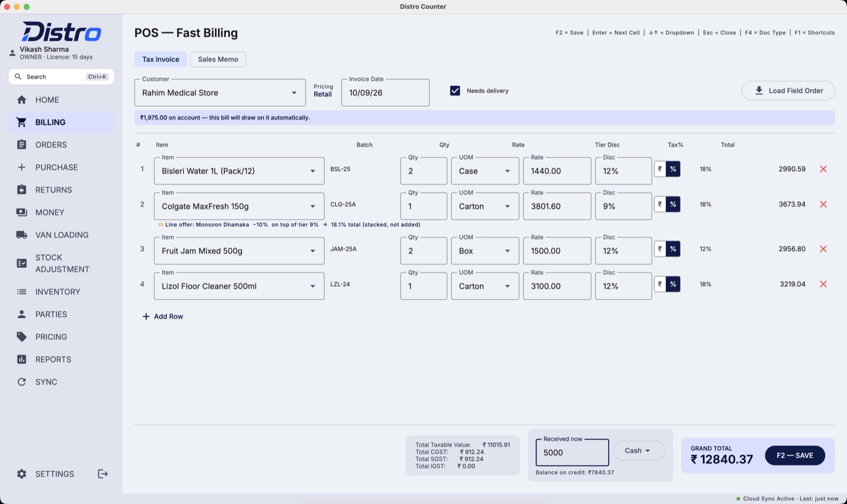Screen dimensions: 847x504
Task: Click the logout icon beside Settings
Action: coord(103,474)
